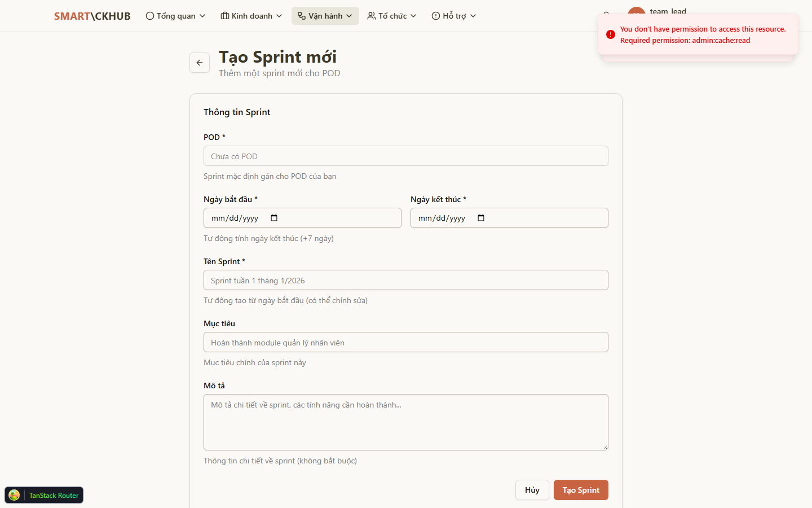Open the Tổ chức menu

[392, 16]
